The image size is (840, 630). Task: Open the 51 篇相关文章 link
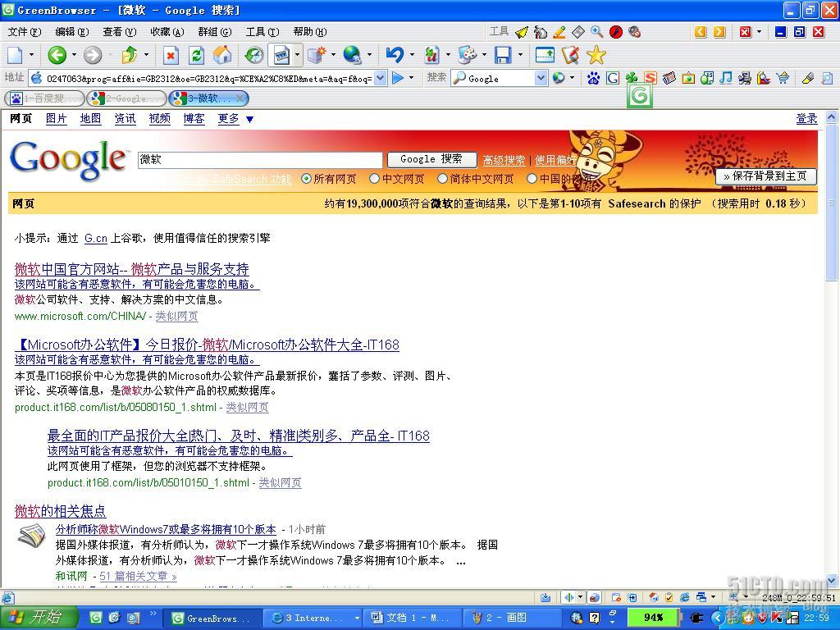[x=138, y=577]
